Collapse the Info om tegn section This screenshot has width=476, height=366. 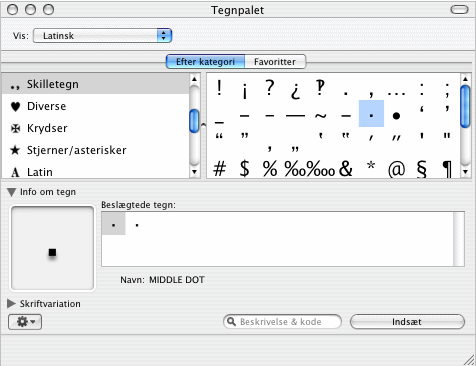[x=11, y=192]
